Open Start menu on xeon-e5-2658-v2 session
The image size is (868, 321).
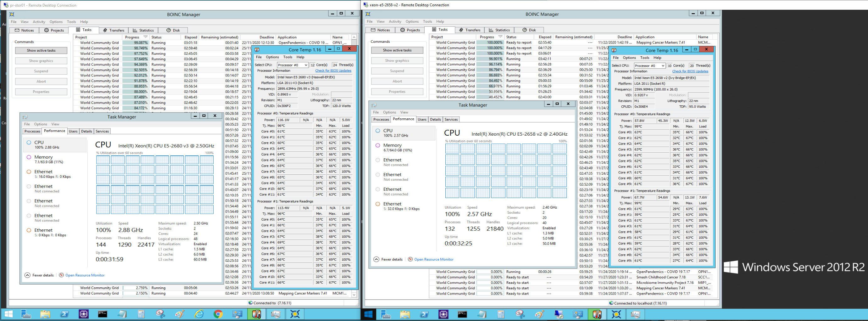click(x=369, y=314)
